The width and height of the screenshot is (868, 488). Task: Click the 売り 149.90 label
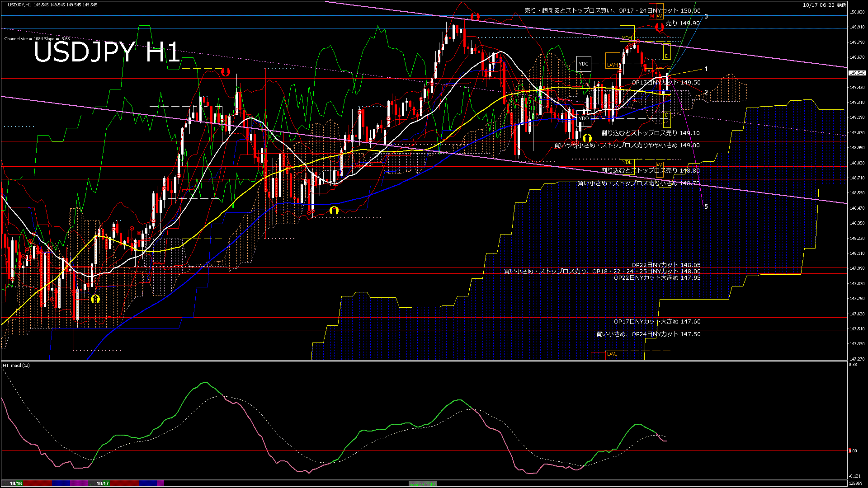(683, 23)
